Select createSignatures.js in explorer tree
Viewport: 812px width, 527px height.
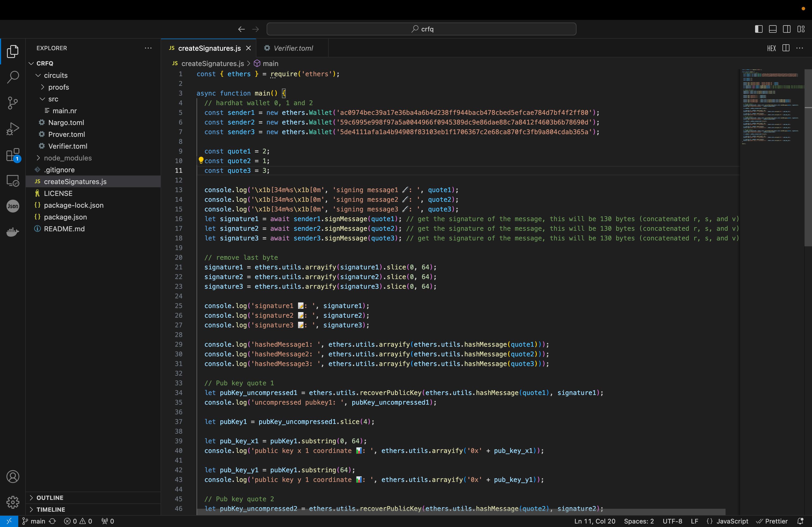[x=93, y=182]
